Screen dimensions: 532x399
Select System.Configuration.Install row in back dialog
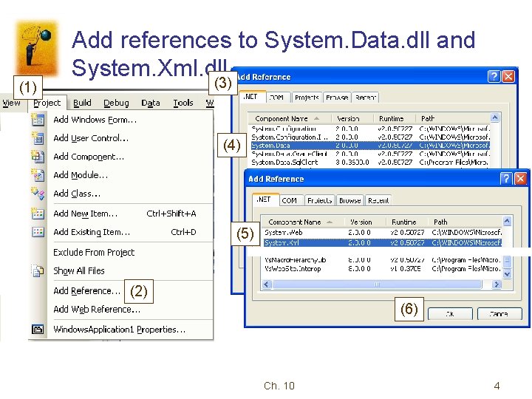click(370, 137)
